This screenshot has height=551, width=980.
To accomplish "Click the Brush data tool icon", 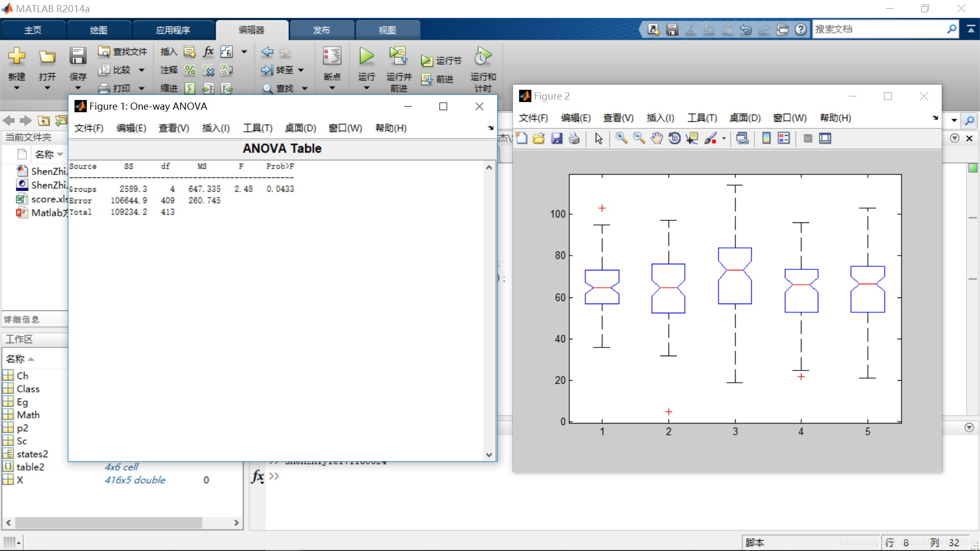I will tap(710, 138).
